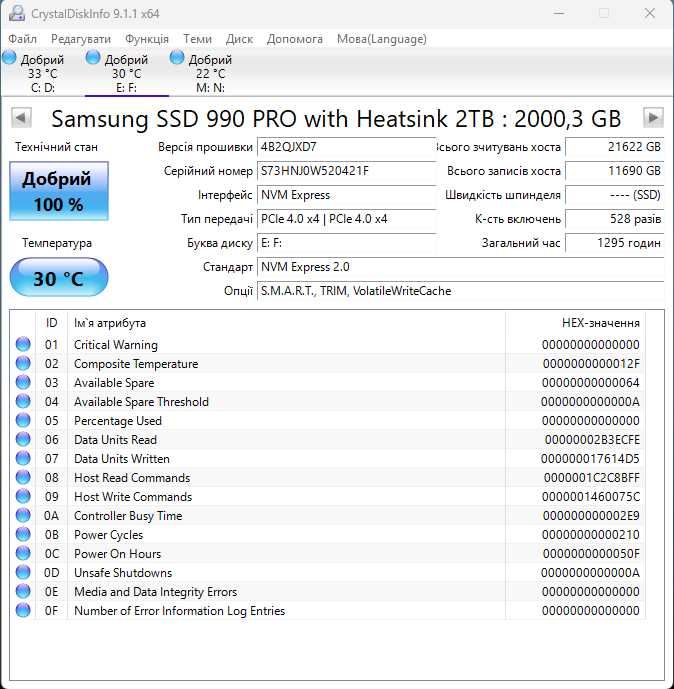
Task: Click status orb of Data Units Read row
Action: (23, 439)
